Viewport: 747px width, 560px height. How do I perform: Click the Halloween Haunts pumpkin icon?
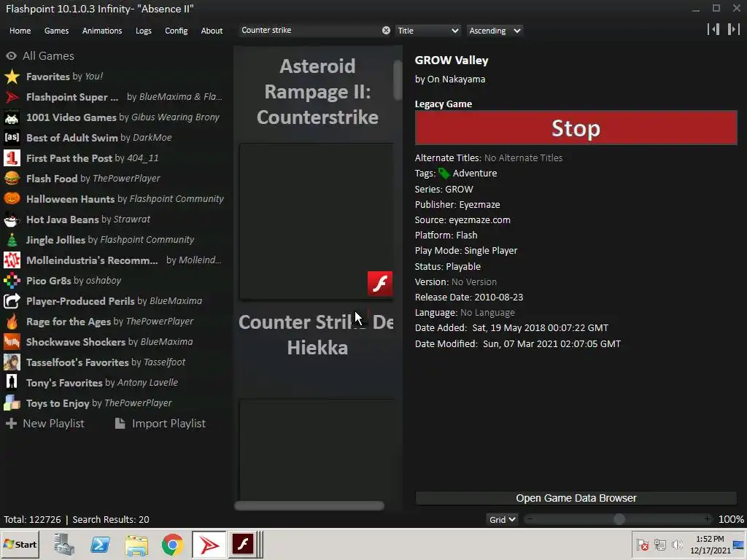click(12, 198)
